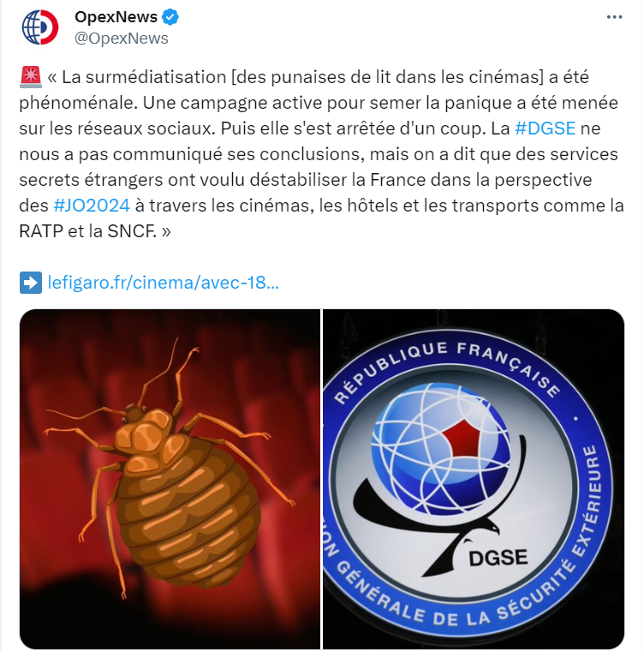Open the #JO2024 hashtag
The image size is (644, 651).
(x=92, y=206)
